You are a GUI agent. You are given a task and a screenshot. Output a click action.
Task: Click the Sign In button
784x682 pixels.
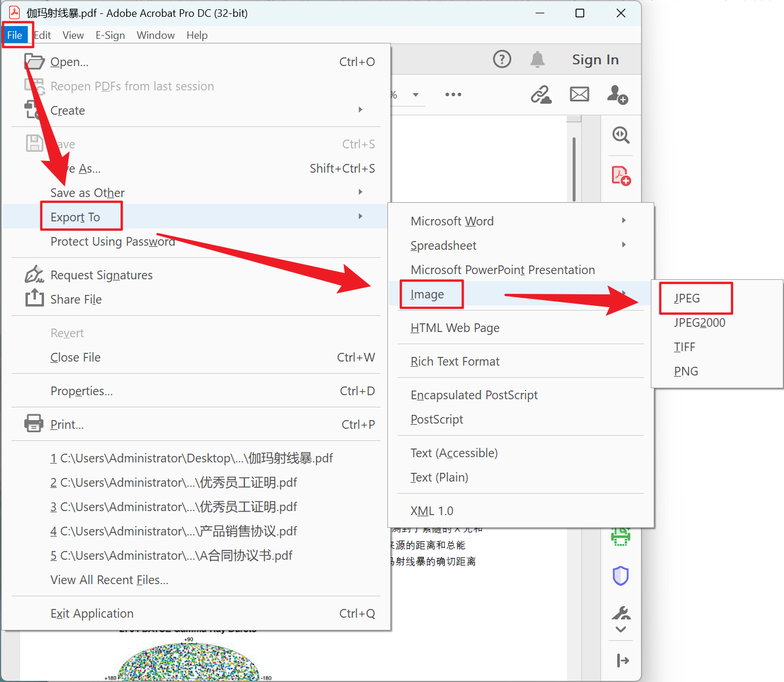pyautogui.click(x=595, y=59)
